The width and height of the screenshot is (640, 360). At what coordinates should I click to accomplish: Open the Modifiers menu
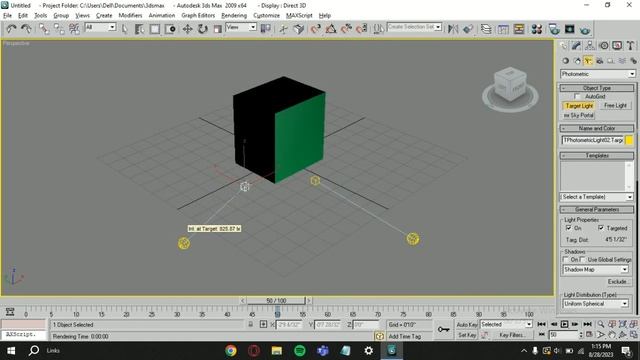[130, 16]
